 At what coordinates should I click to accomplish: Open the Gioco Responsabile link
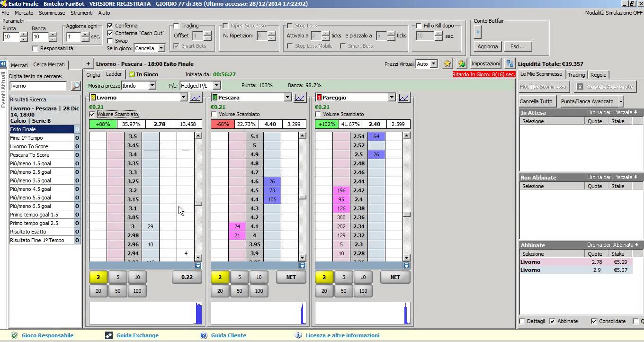[47, 335]
